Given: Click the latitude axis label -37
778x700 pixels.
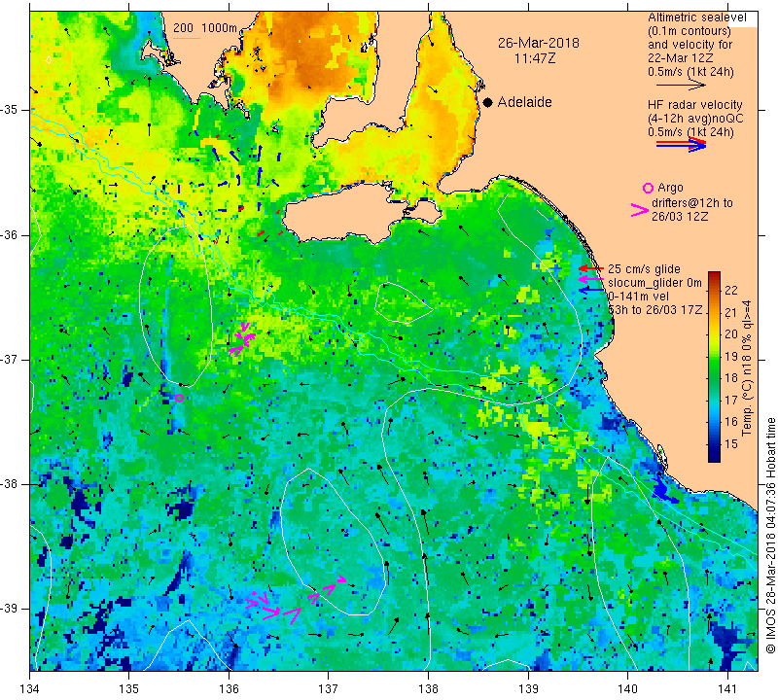Looking at the screenshot, I should 9,359.
